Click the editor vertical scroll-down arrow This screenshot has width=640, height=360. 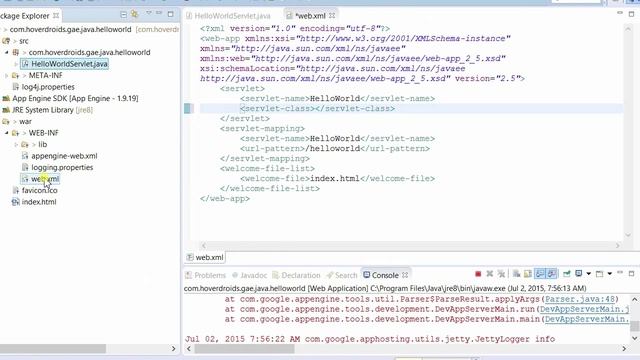pos(628,235)
